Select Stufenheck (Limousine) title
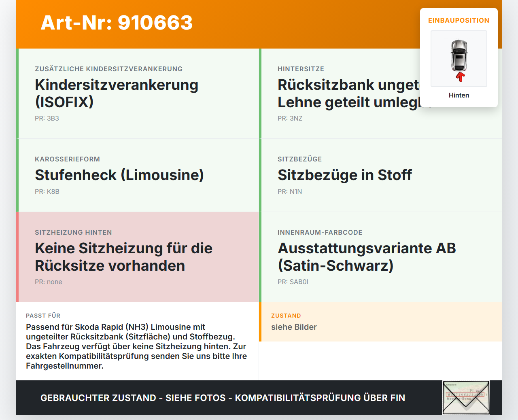This screenshot has height=420, width=518. (x=119, y=175)
